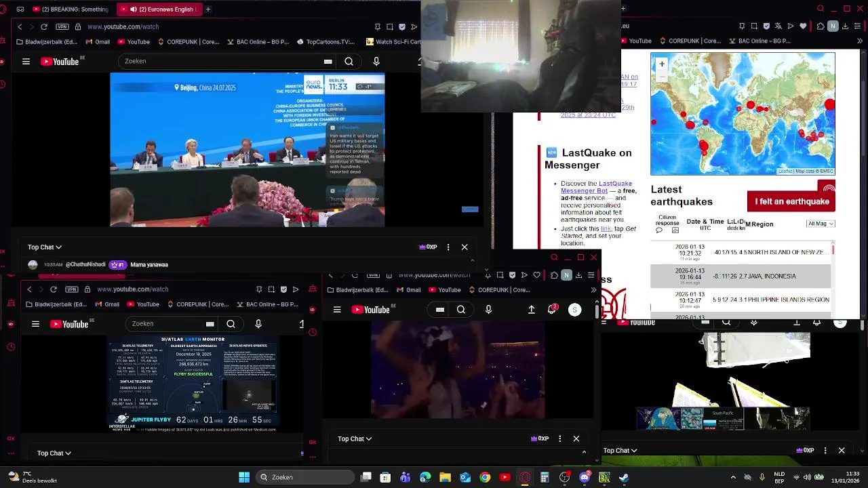Toggle the VPN badge in the 3I/ATLAS window
Image resolution: width=868 pixels, height=488 pixels.
(72, 289)
